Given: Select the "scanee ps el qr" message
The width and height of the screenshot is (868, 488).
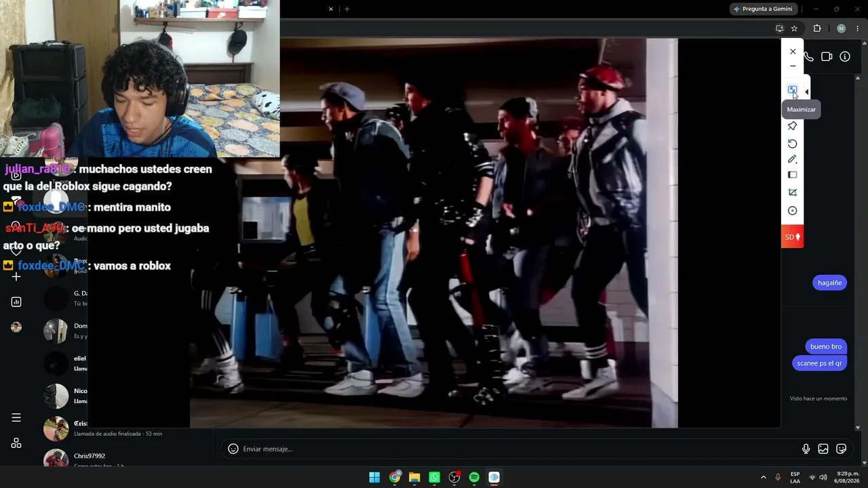Looking at the screenshot, I should coord(819,363).
